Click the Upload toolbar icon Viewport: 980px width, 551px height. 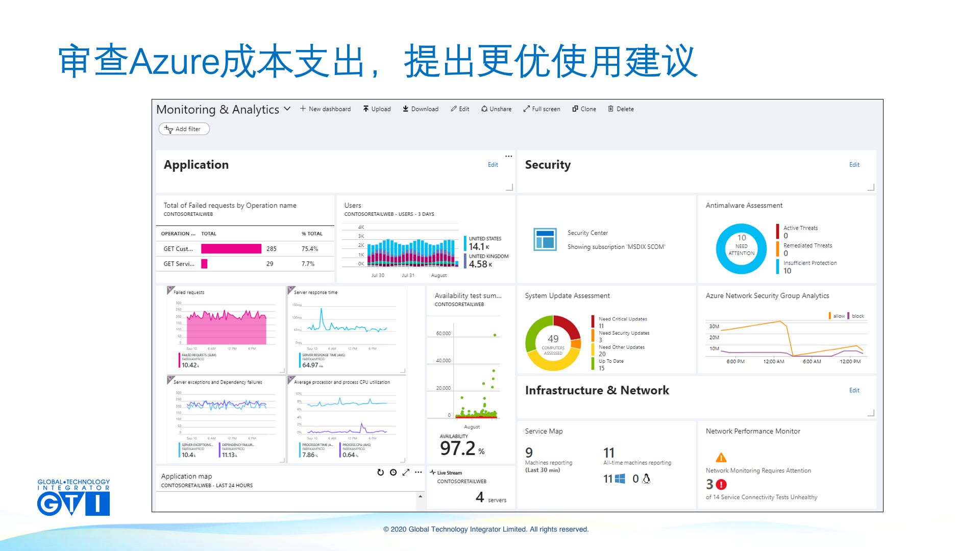366,109
